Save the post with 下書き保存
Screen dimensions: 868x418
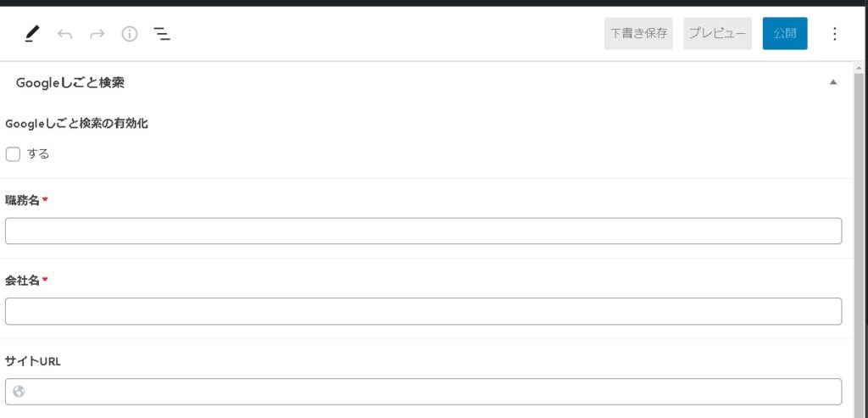[639, 34]
